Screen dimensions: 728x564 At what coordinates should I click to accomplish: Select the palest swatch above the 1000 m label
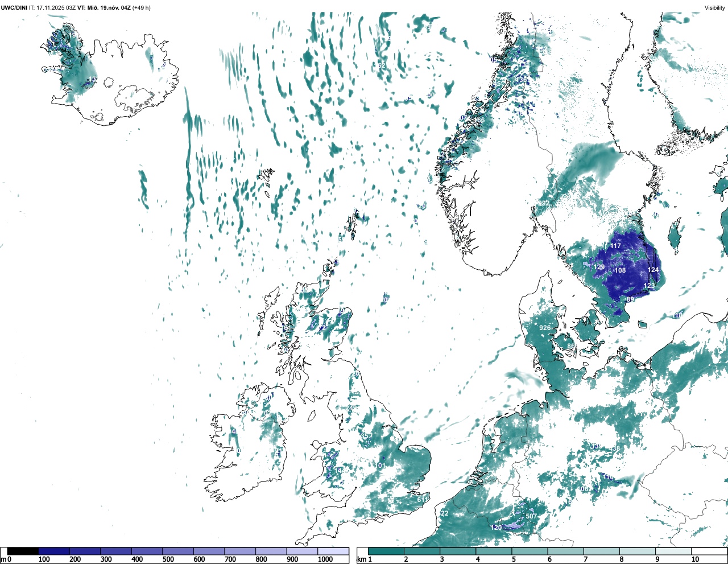(333, 551)
